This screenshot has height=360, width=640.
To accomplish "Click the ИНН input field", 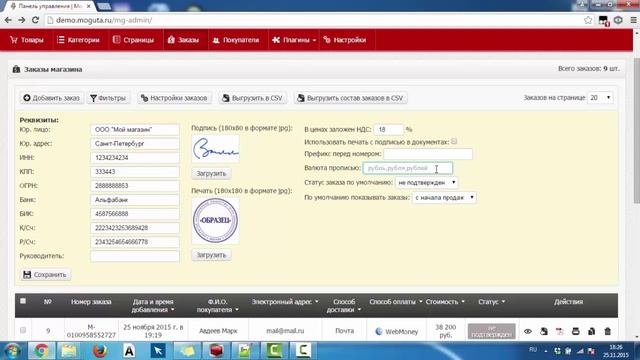I will point(135,158).
